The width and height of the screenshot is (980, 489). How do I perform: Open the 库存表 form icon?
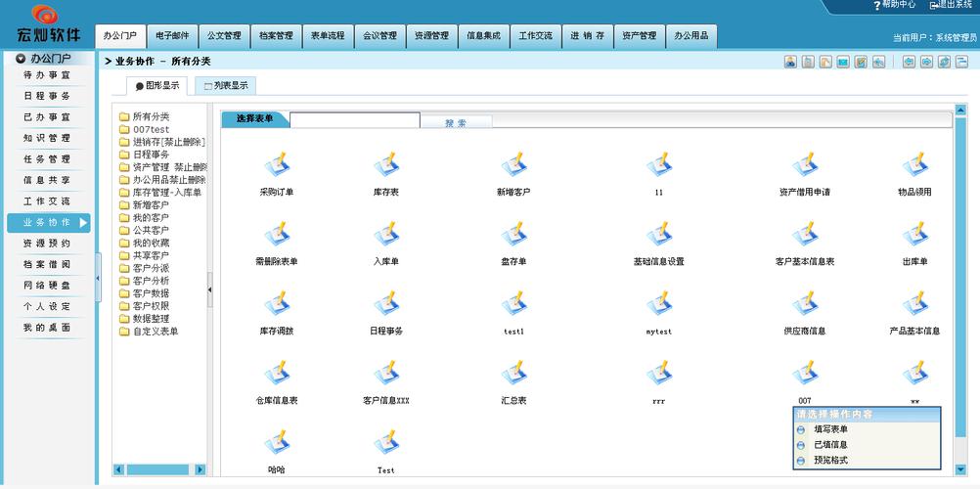click(386, 165)
